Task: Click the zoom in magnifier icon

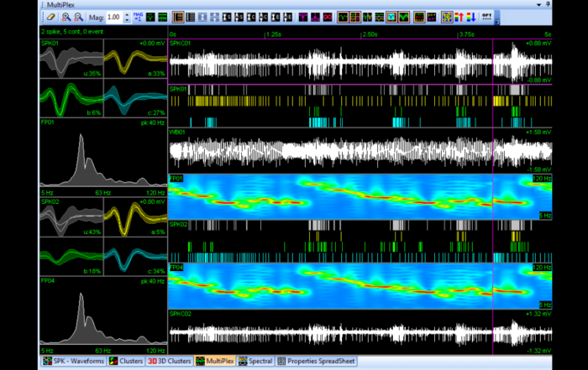Action: pos(66,18)
